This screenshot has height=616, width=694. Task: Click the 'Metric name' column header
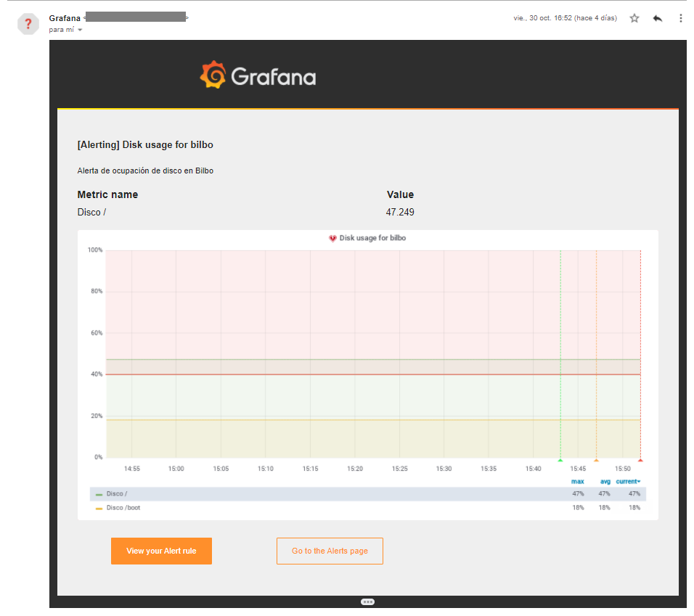click(107, 194)
